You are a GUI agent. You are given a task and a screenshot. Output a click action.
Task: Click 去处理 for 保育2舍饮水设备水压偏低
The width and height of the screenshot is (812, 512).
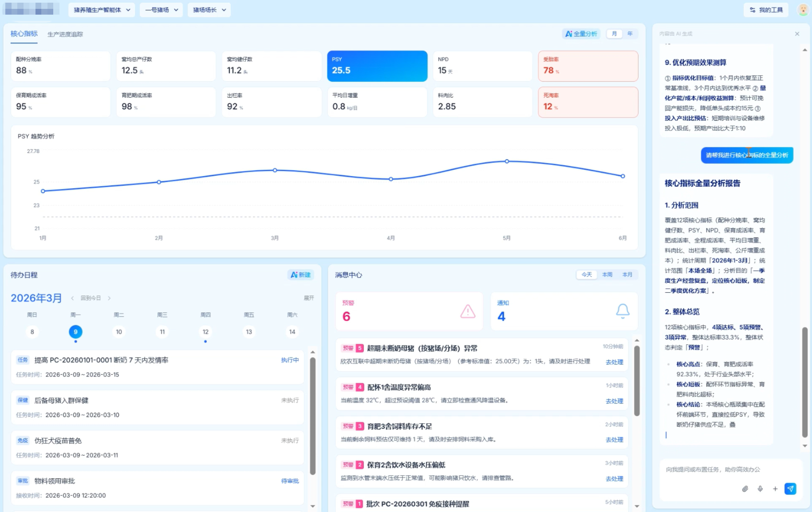(x=614, y=479)
